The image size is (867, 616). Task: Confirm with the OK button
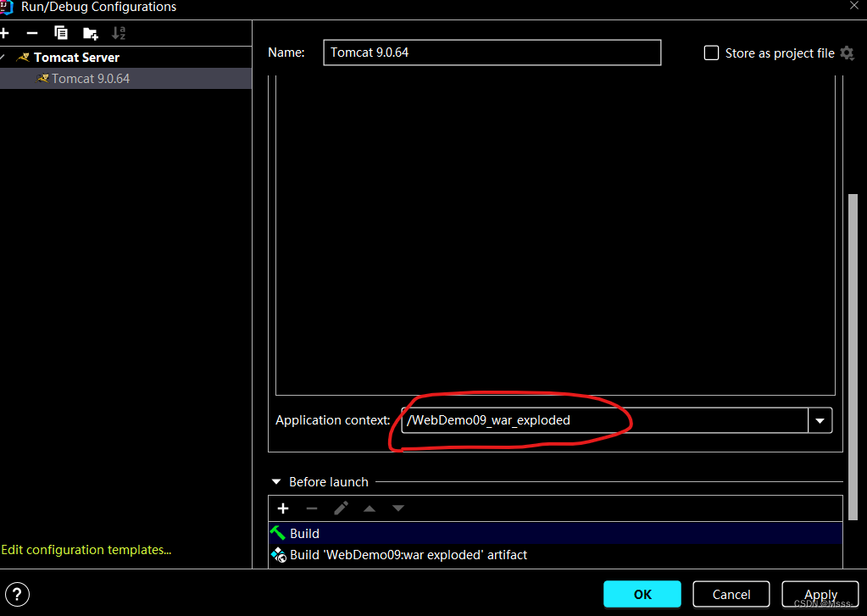coord(642,595)
